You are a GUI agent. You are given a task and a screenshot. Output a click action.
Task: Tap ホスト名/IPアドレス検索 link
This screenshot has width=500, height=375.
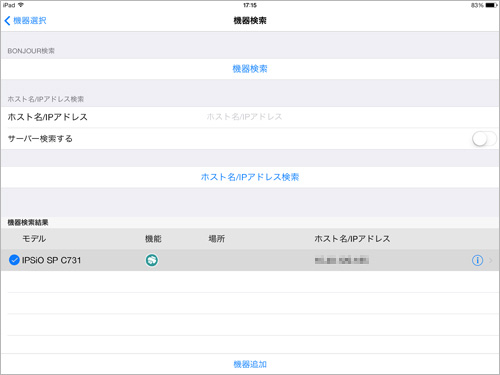pyautogui.click(x=250, y=177)
